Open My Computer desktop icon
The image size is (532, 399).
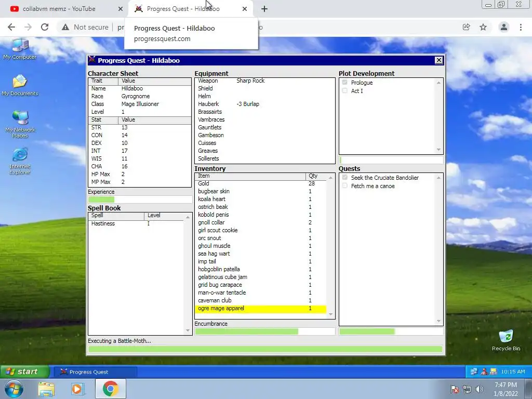[x=20, y=49]
